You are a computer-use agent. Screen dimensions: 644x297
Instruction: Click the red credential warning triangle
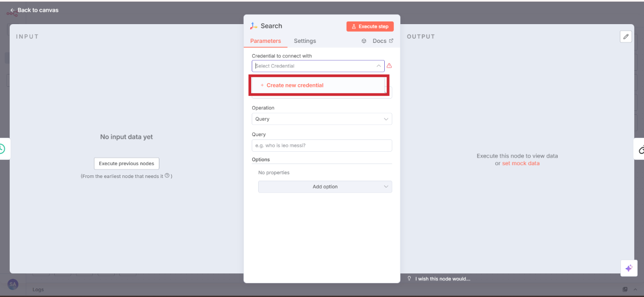(x=389, y=66)
